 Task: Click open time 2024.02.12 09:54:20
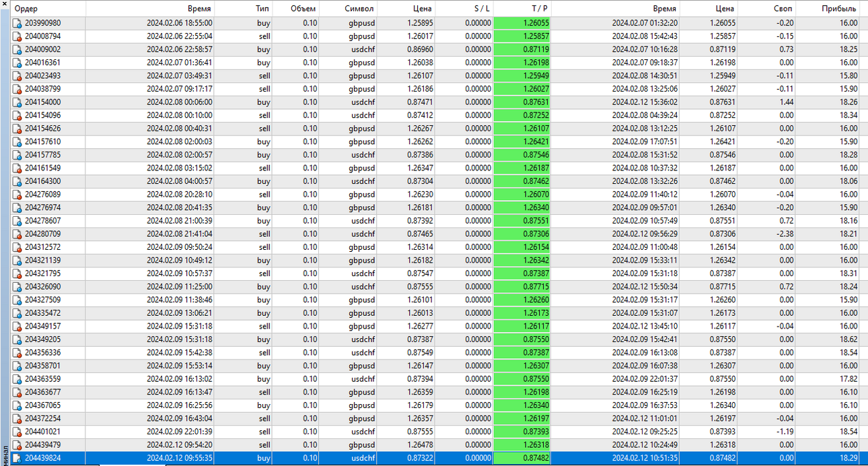(180, 444)
